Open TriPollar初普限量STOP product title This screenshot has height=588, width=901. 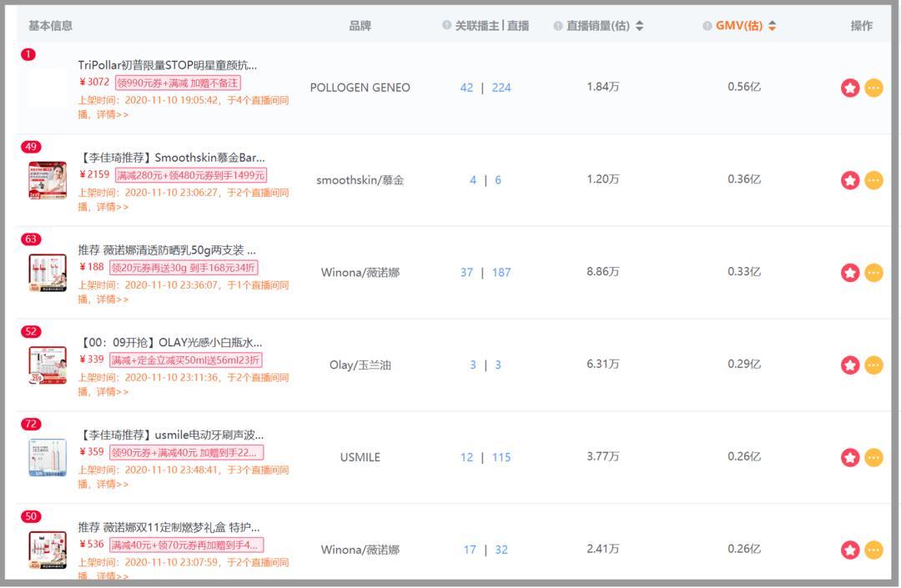[x=168, y=65]
